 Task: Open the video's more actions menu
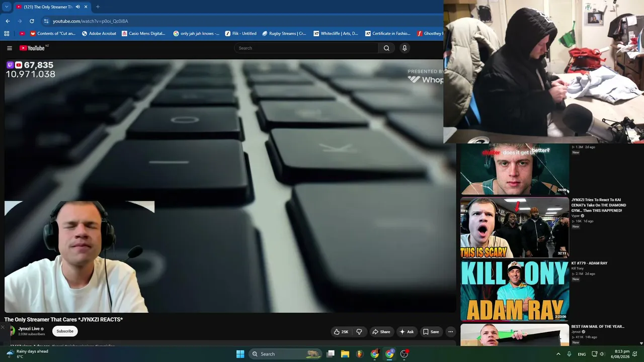click(x=451, y=332)
